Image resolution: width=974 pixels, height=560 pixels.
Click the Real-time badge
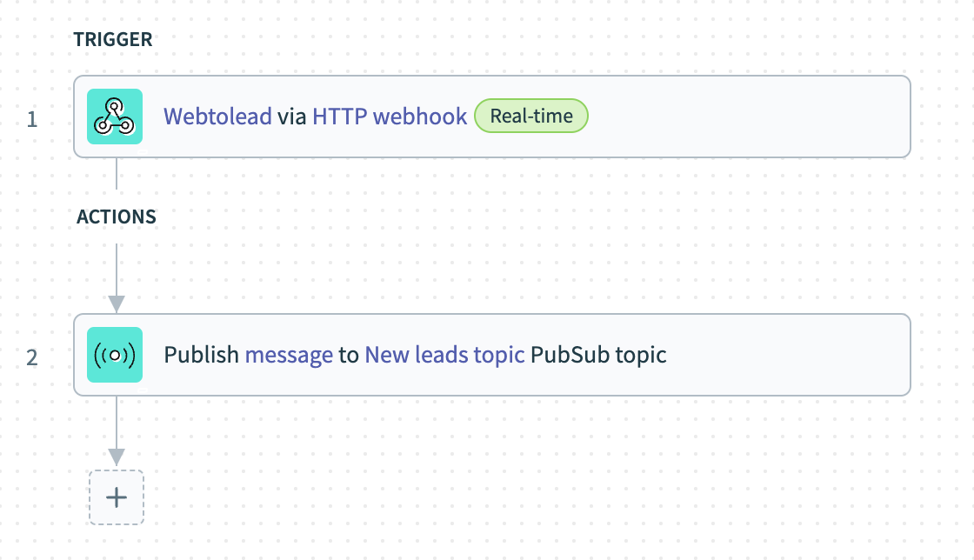tap(531, 117)
